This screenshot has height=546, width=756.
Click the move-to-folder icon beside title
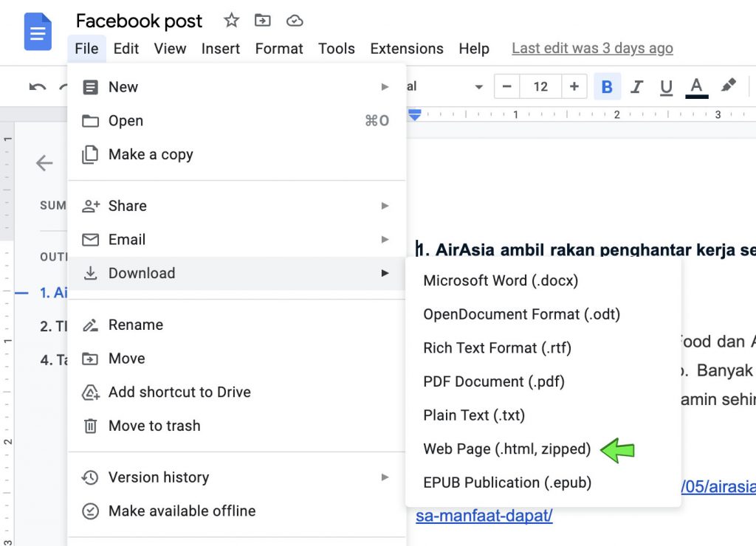[262, 20]
